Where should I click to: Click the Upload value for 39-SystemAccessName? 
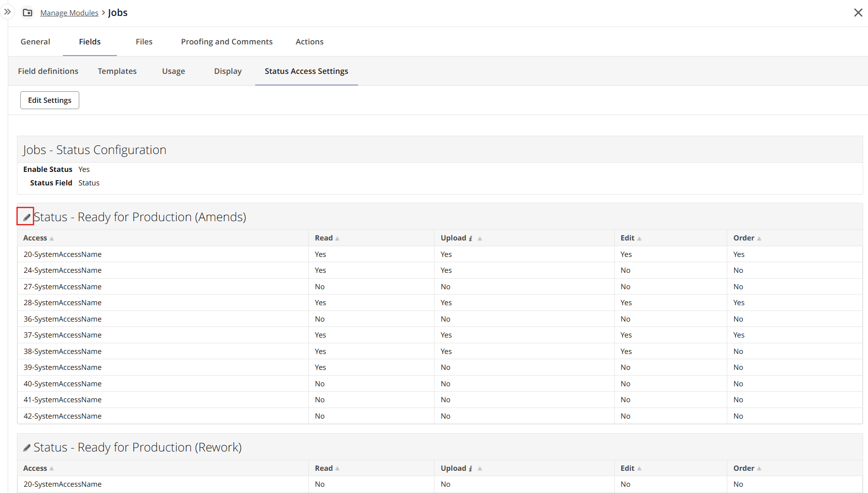click(446, 367)
